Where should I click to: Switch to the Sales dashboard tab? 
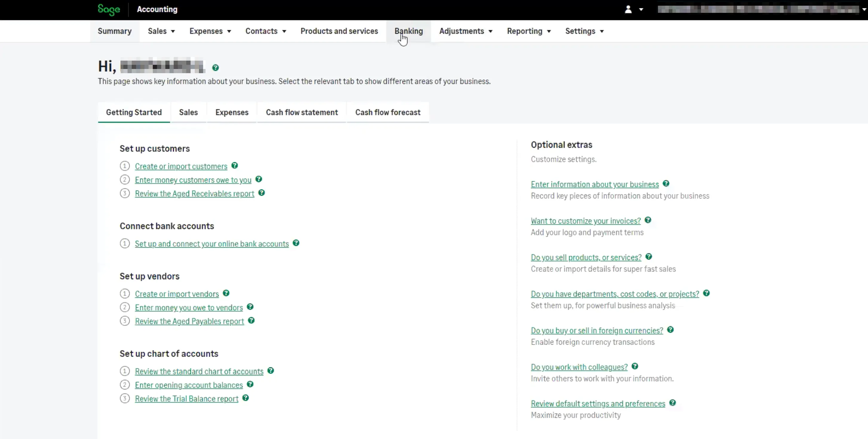pos(188,112)
